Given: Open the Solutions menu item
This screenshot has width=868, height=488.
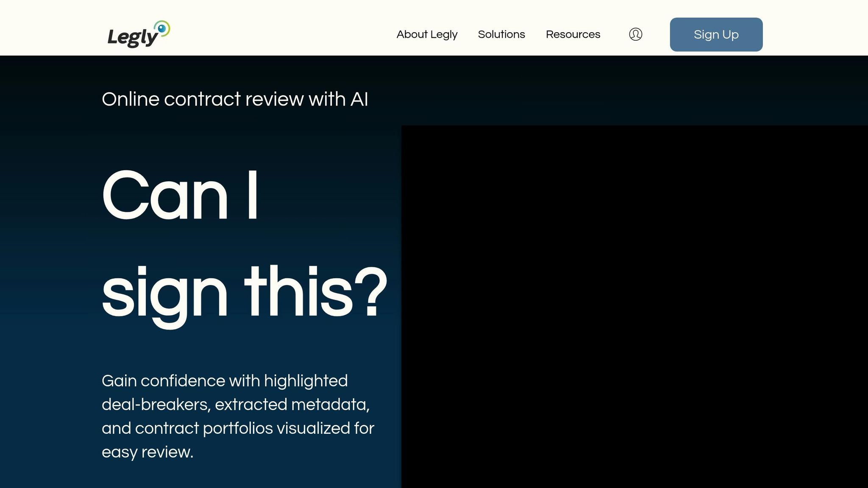Looking at the screenshot, I should [501, 34].
